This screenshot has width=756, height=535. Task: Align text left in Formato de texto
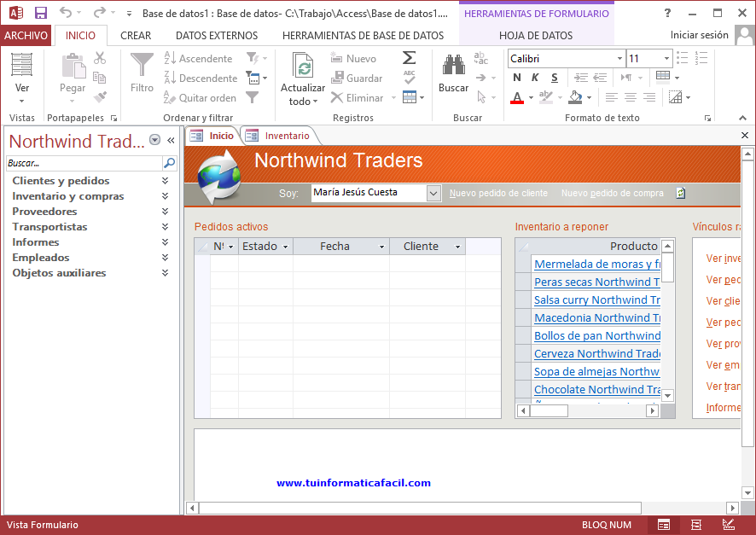coord(611,98)
